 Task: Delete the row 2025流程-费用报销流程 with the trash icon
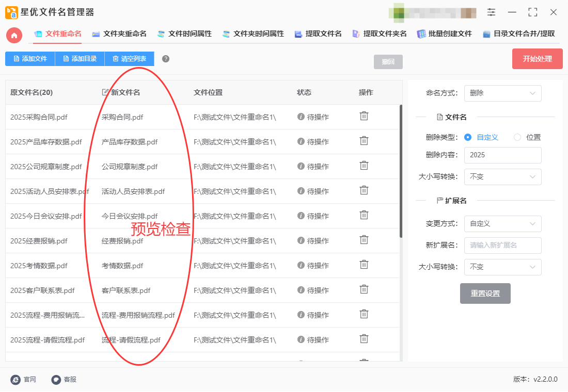point(364,314)
